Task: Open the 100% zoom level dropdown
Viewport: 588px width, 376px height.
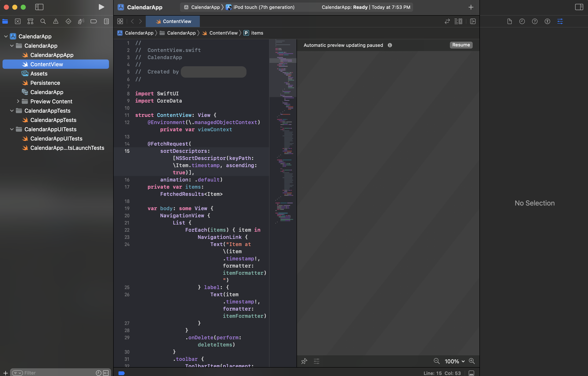Action: click(x=454, y=361)
